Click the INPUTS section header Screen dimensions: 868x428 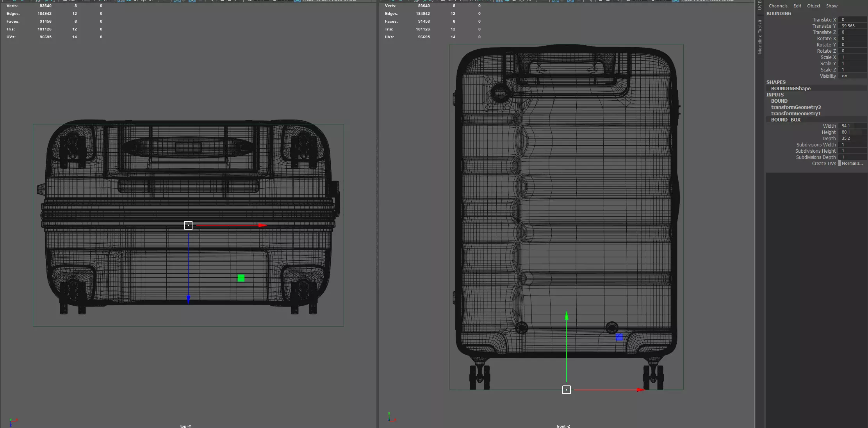pos(775,95)
